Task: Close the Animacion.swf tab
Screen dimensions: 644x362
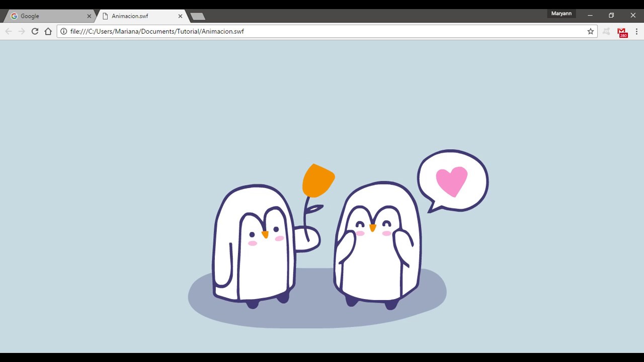Action: [x=180, y=16]
